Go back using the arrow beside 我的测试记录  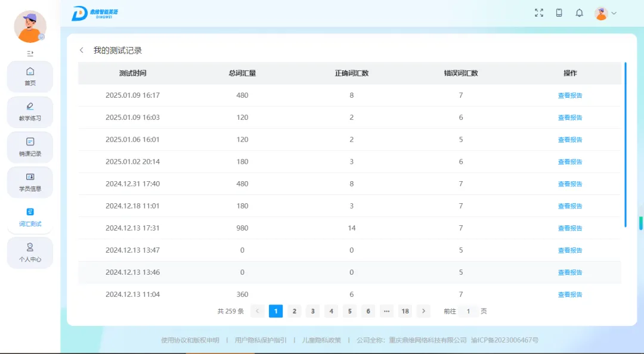coord(82,51)
